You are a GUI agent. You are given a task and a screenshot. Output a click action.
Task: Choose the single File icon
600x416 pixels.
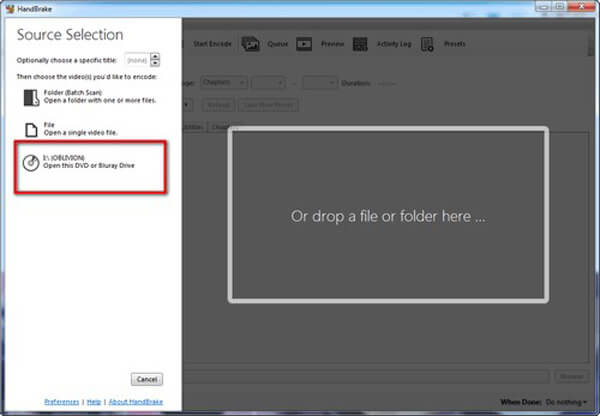pyautogui.click(x=31, y=130)
